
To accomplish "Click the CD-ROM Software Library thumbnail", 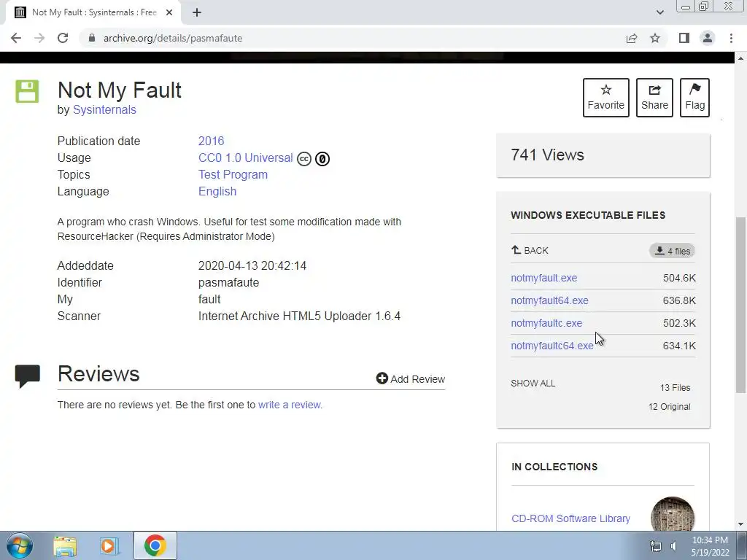I will pos(672,514).
